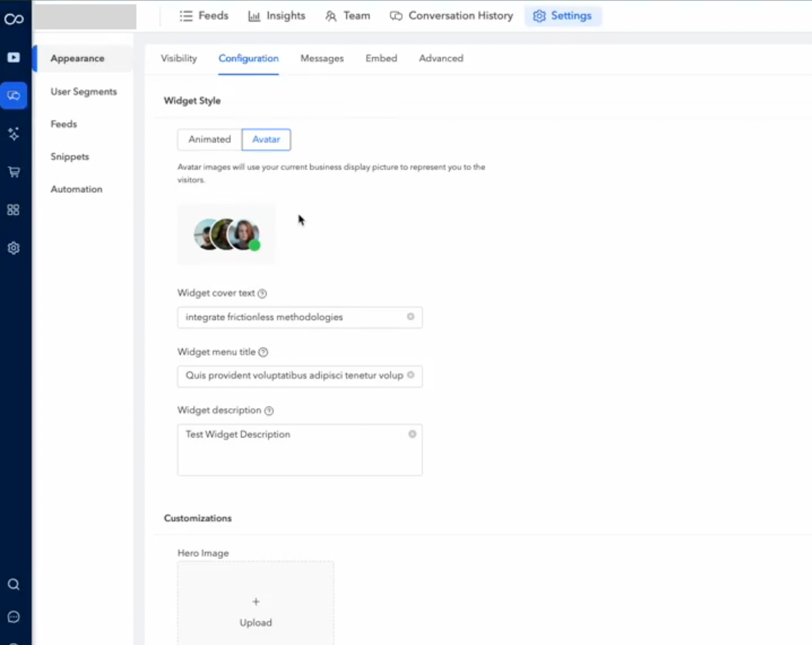Click the infinity logo icon in sidebar
The image size is (812, 645).
pos(14,19)
